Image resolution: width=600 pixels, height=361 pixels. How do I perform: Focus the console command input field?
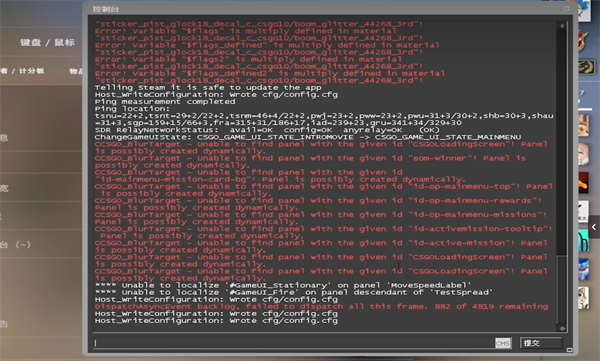(293, 343)
